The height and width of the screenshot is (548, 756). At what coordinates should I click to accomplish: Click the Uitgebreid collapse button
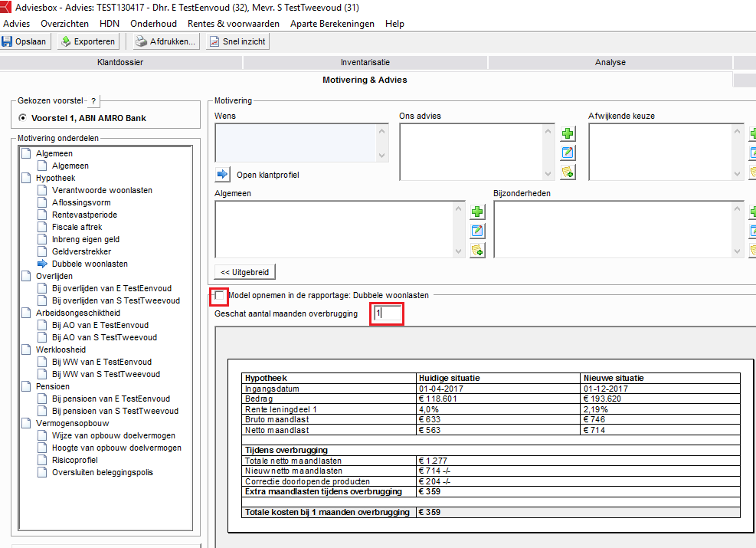pyautogui.click(x=245, y=272)
